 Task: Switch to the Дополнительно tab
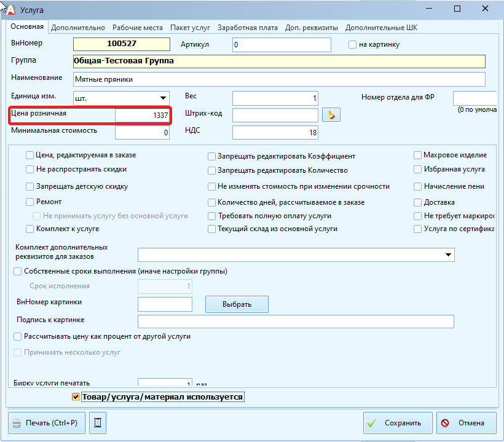coord(78,28)
